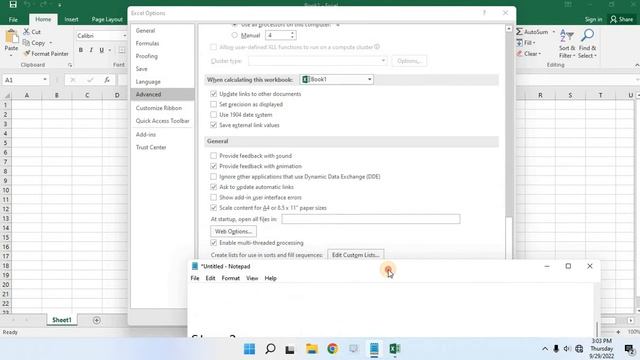The height and width of the screenshot is (360, 640).
Task: Open the Calibri font name dropdown
Action: pyautogui.click(x=124, y=36)
